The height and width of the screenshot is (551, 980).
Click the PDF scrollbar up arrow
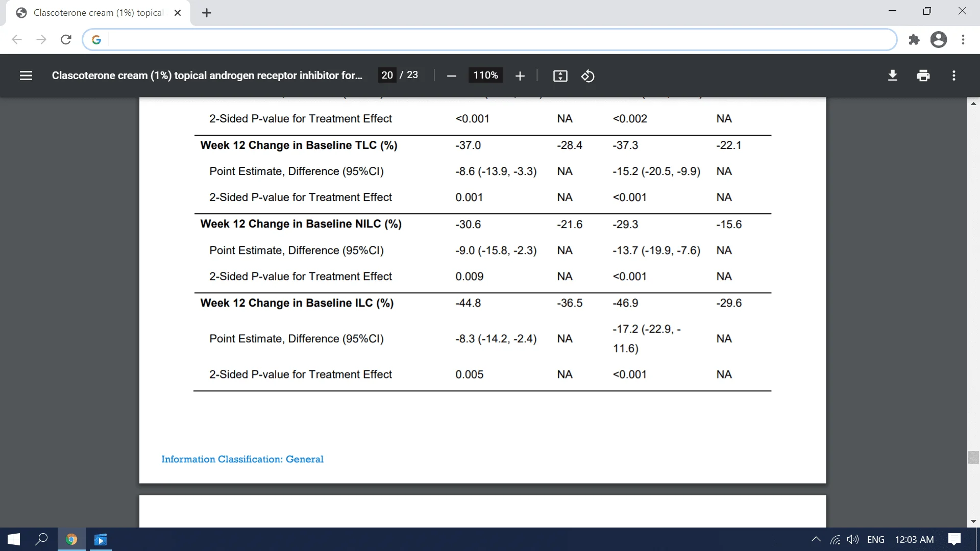(x=973, y=104)
